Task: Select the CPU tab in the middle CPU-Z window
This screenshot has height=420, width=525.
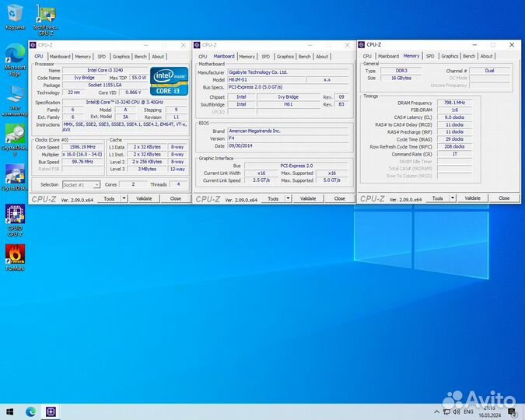Action: 202,57
